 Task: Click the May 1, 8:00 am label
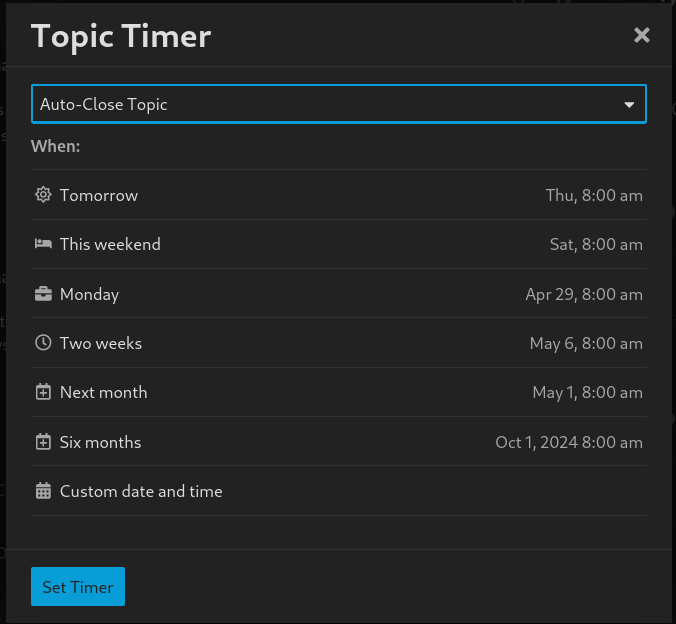(x=587, y=392)
